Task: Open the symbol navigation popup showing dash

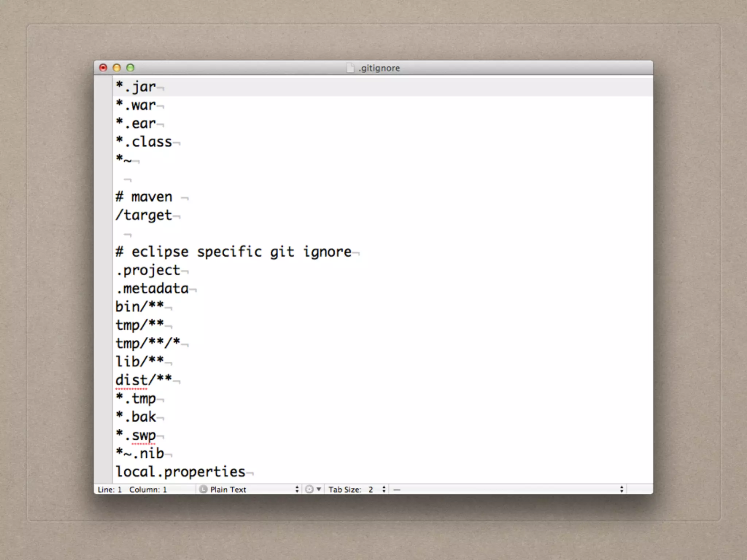Action: click(x=507, y=489)
